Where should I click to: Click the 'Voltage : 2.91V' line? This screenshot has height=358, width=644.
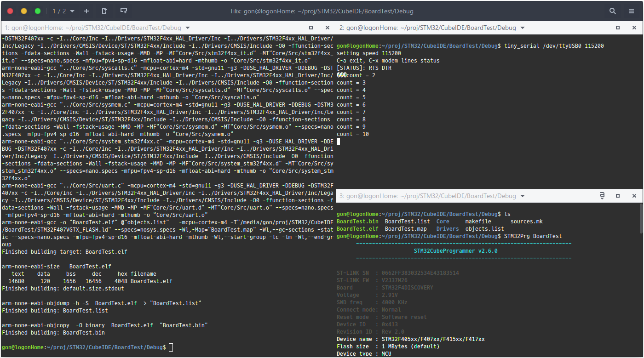click(x=367, y=295)
